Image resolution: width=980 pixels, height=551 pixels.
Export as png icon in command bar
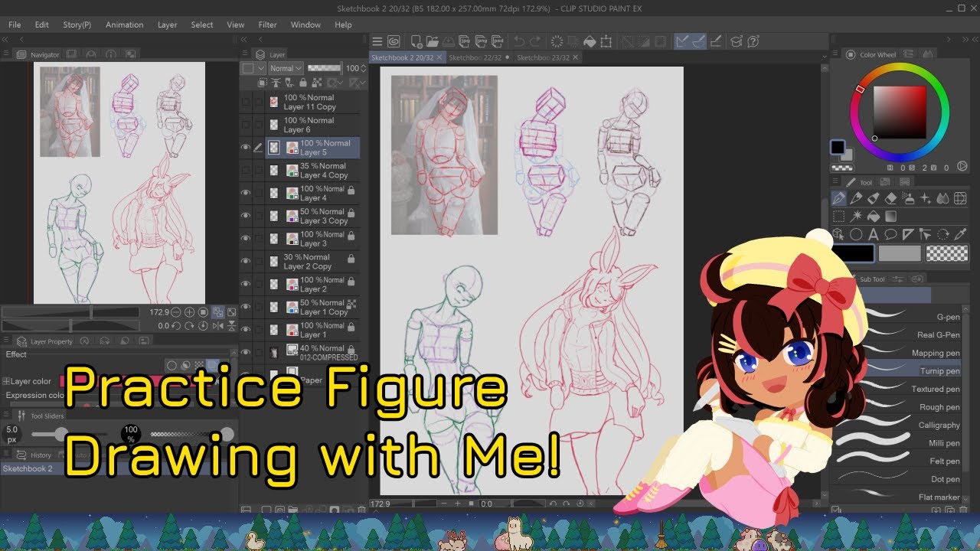(x=482, y=41)
